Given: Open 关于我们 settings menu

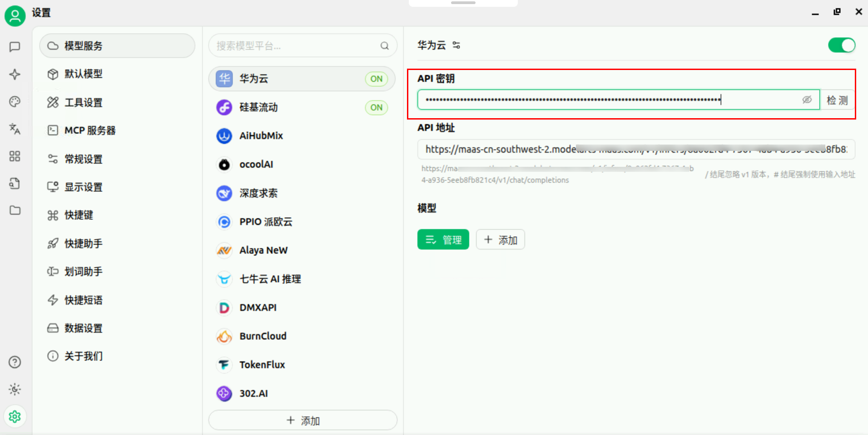Looking at the screenshot, I should 117,356.
